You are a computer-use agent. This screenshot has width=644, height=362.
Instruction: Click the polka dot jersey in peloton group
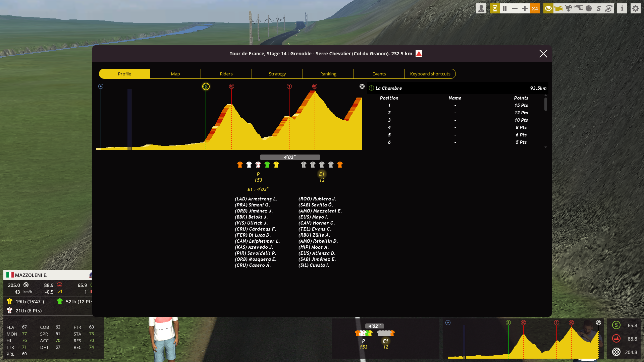tap(258, 165)
